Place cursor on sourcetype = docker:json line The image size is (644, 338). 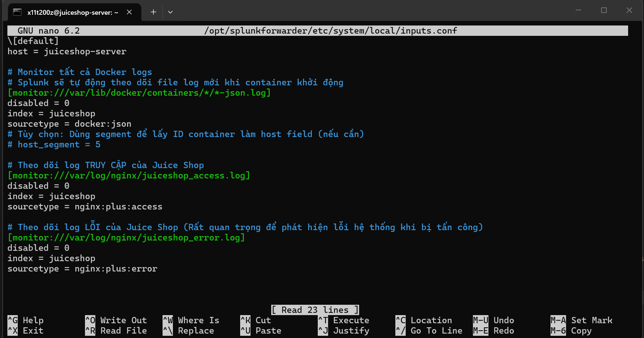tap(69, 124)
